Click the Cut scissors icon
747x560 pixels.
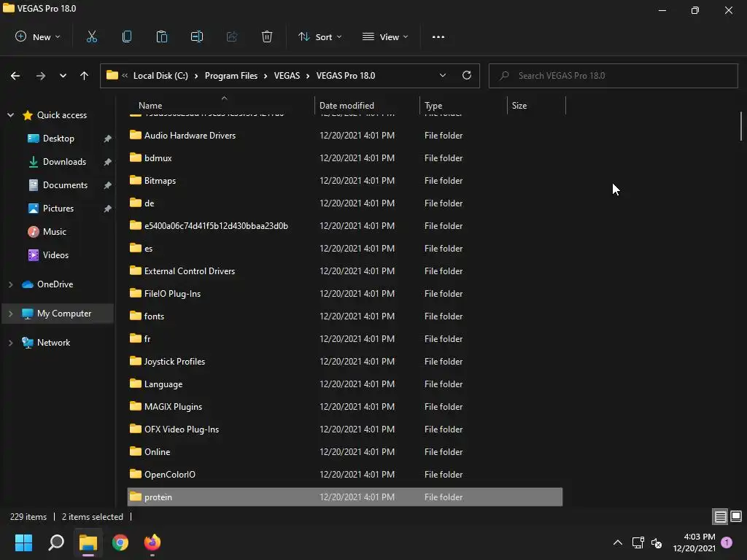tap(92, 36)
